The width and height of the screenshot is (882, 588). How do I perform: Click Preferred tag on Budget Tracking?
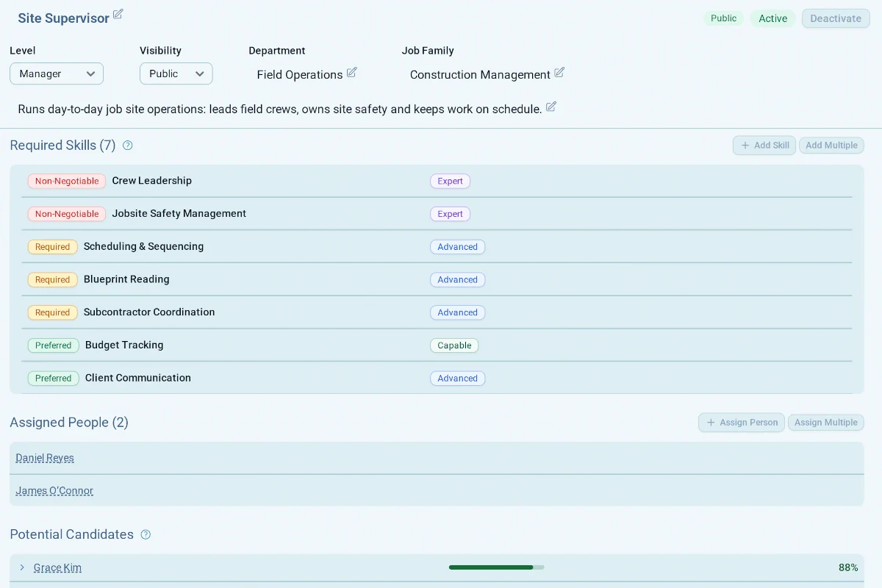pos(54,345)
